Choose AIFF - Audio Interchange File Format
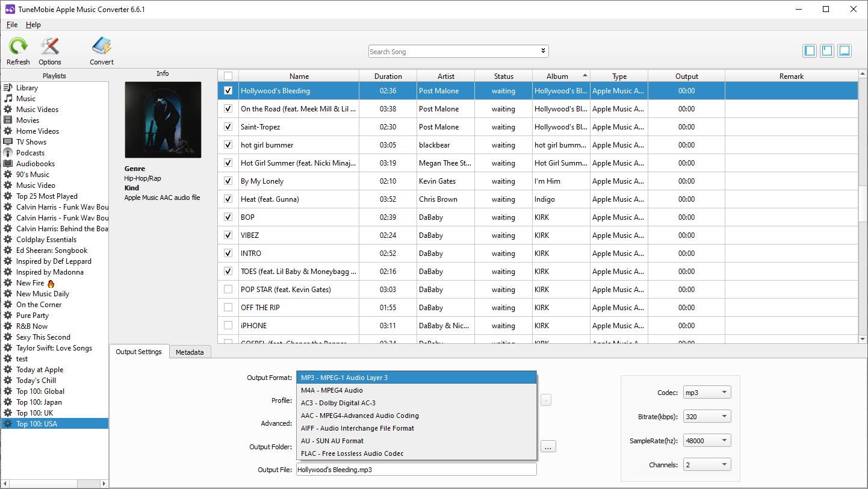 pyautogui.click(x=416, y=428)
